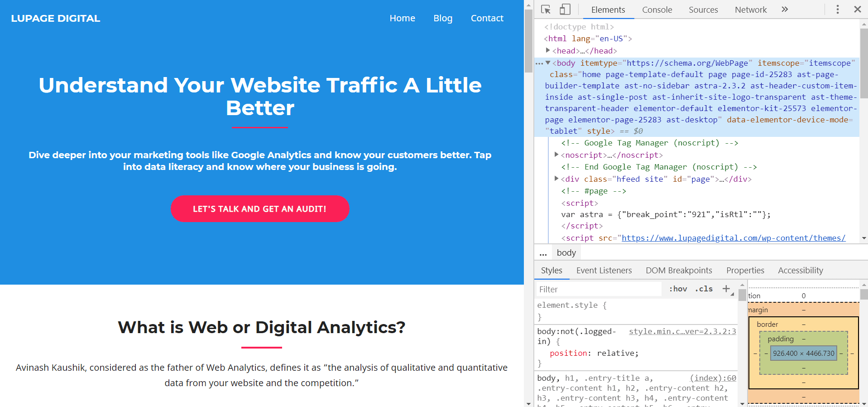Viewport: 868px width, 407px height.
Task: Activate the inspect element picker icon
Action: [546, 10]
